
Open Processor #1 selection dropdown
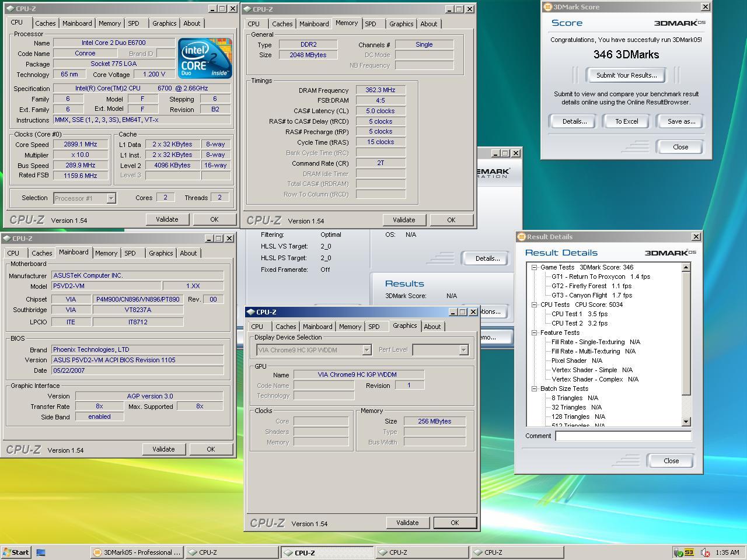(111, 198)
